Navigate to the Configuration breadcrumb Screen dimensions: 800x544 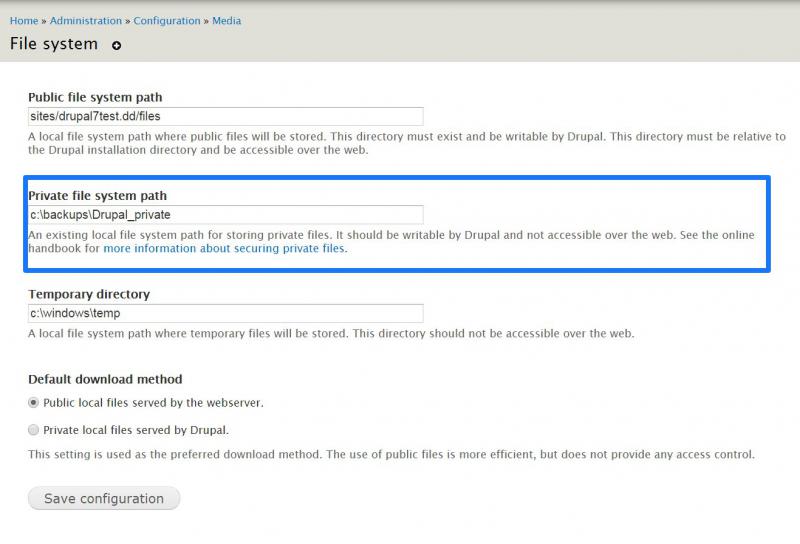(x=167, y=21)
